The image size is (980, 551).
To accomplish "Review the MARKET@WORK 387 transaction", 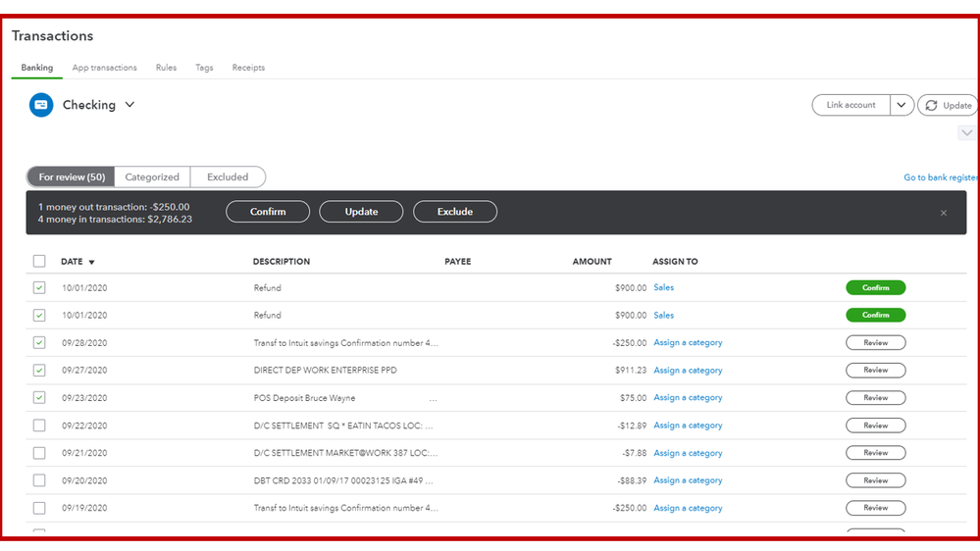I will point(876,453).
